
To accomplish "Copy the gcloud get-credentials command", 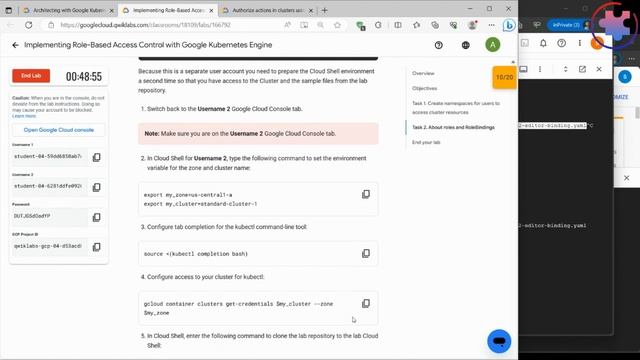I will click(x=366, y=303).
